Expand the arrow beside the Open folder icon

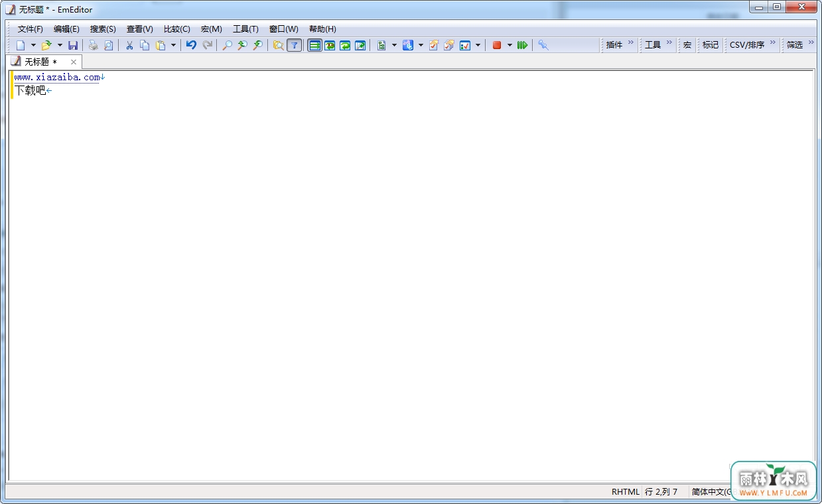[x=60, y=45]
